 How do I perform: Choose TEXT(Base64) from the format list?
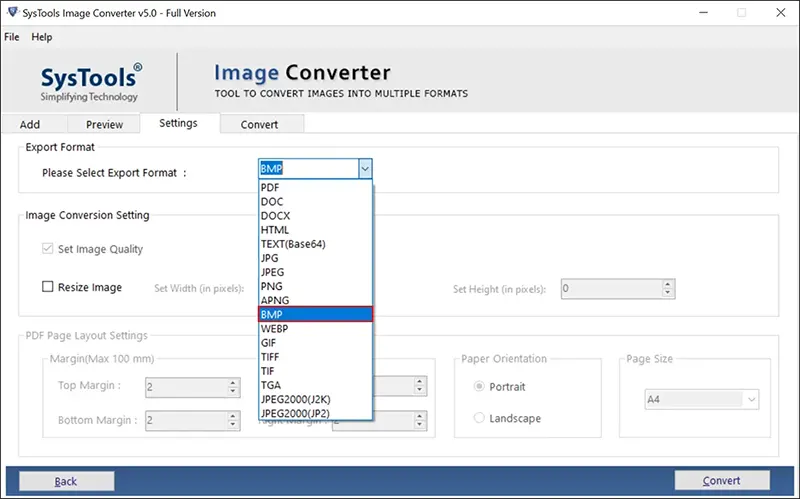315,244
